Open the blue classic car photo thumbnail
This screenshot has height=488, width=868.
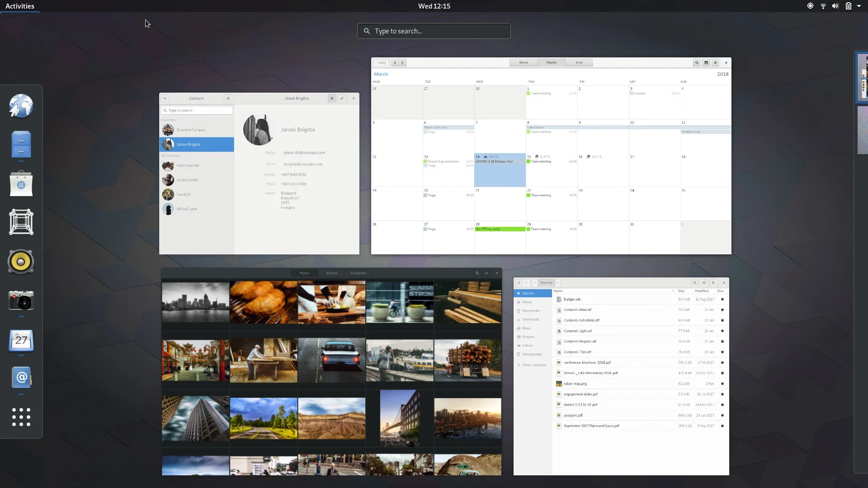331,360
